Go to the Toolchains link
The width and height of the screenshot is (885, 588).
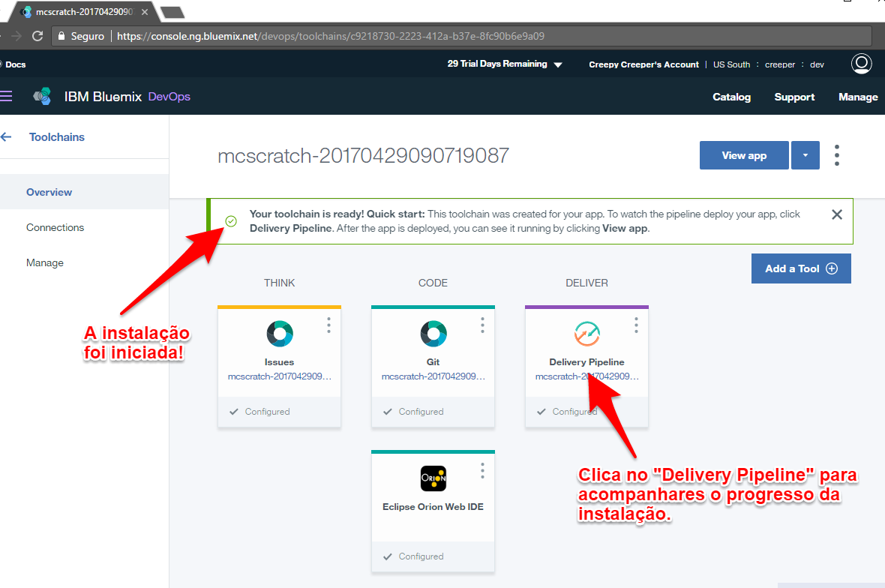point(57,137)
